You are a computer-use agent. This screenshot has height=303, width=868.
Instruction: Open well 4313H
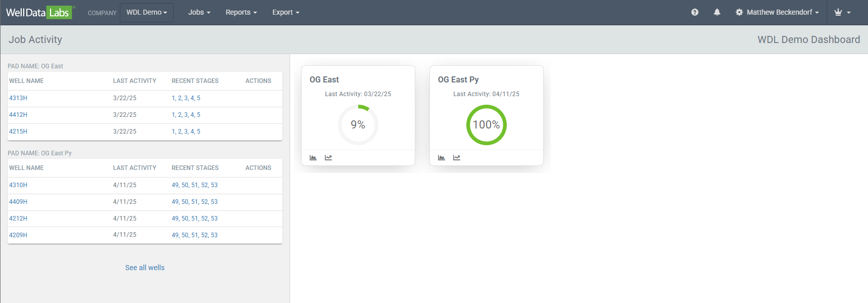(18, 98)
